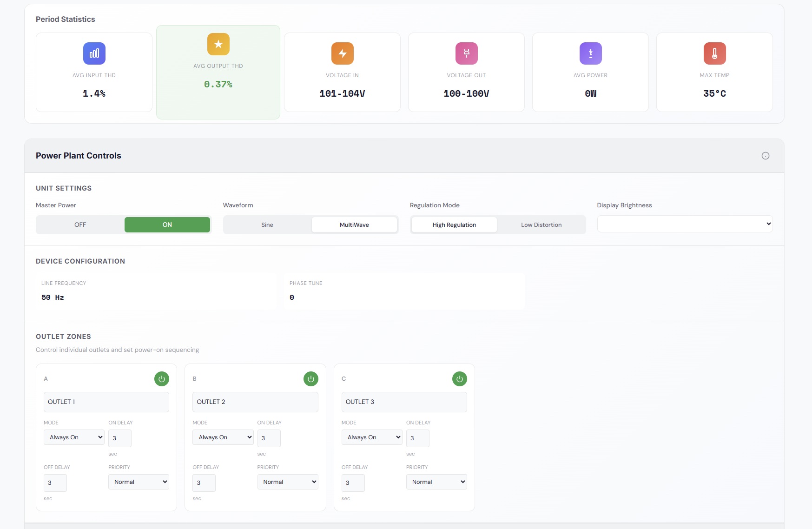Click the Master Power ON button
Viewport: 812px width, 529px height.
167,225
